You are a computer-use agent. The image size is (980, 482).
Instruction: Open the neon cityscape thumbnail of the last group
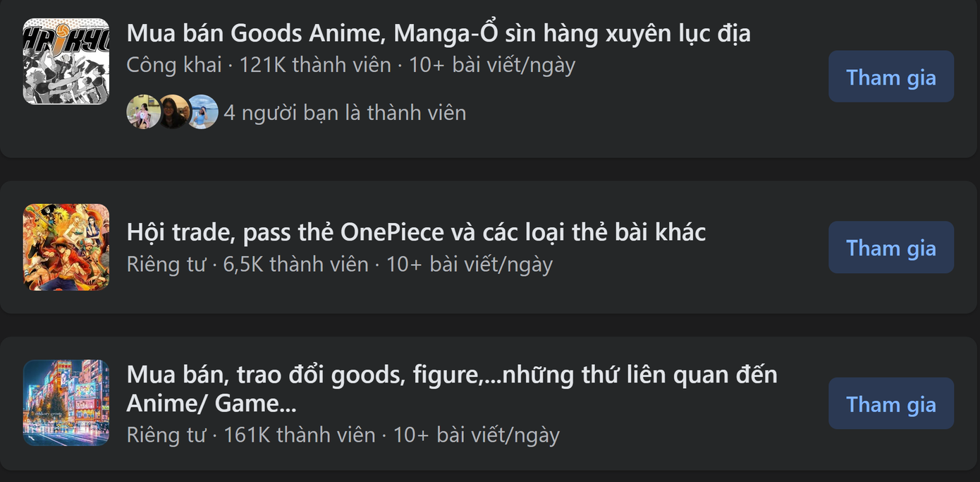click(66, 404)
